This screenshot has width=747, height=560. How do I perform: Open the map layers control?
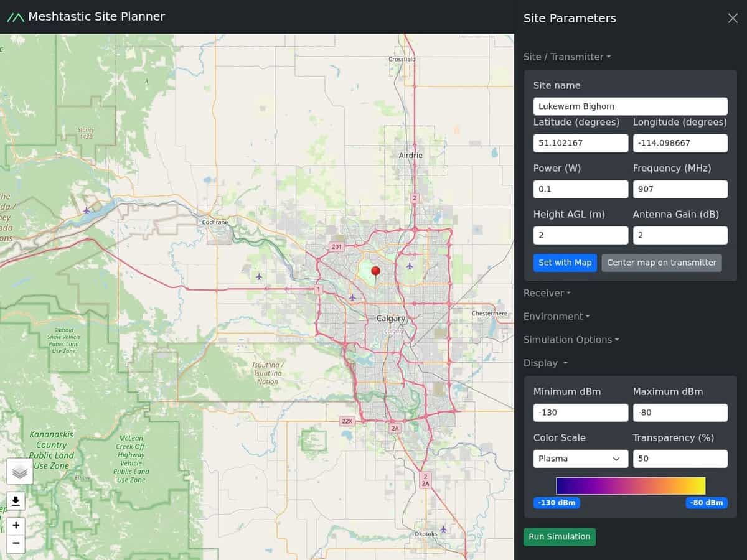click(x=19, y=472)
